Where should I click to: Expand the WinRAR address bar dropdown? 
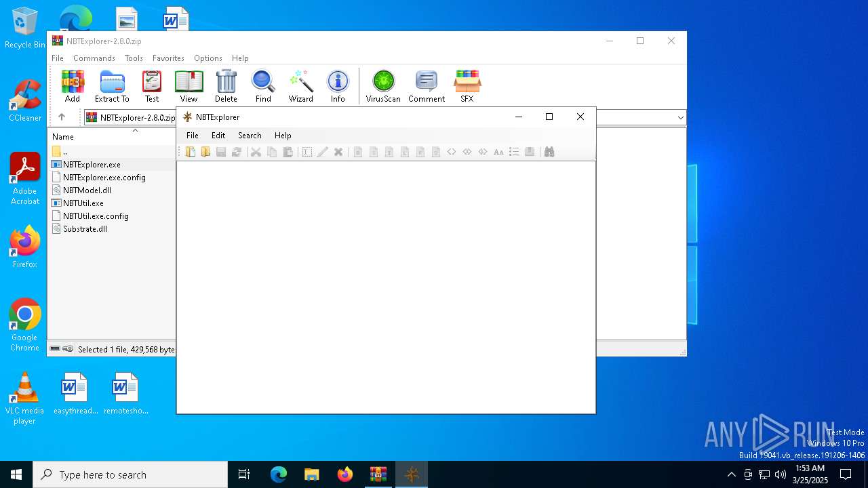tap(680, 117)
